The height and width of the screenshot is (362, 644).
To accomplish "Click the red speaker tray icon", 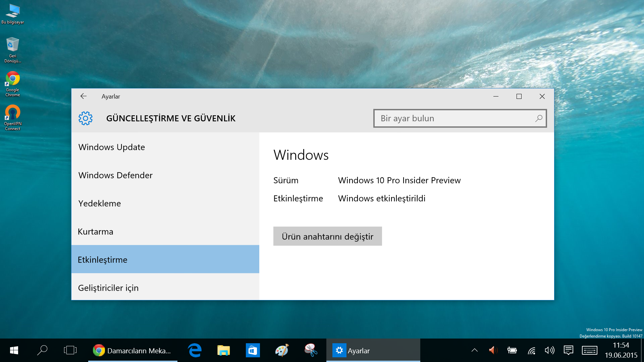I will [493, 350].
